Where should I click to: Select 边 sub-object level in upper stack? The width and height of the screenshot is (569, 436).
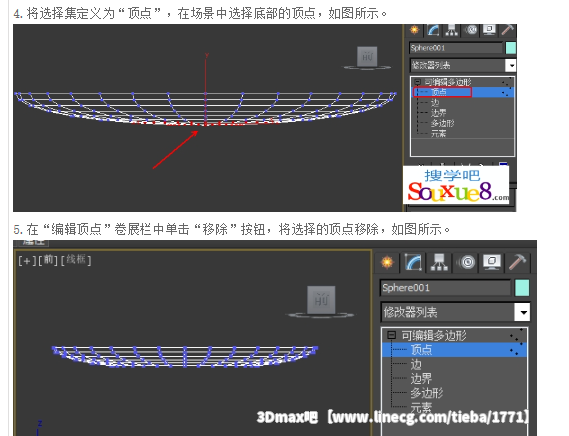point(435,103)
